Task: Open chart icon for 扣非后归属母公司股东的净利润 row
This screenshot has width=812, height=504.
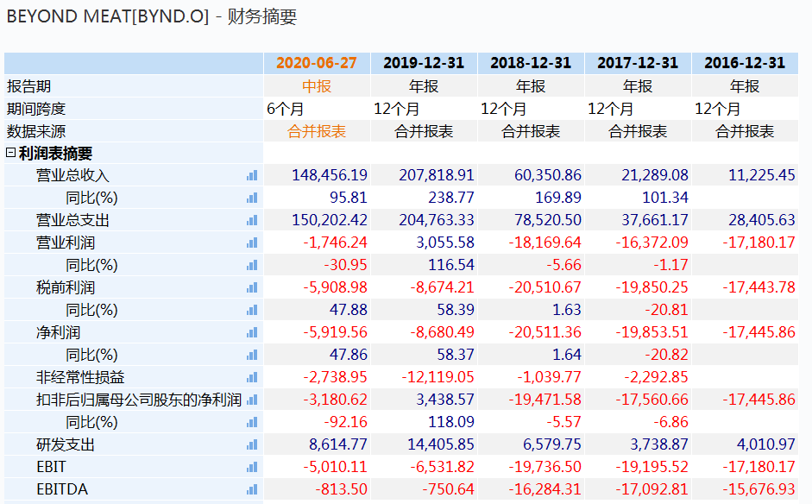Action: click(252, 400)
